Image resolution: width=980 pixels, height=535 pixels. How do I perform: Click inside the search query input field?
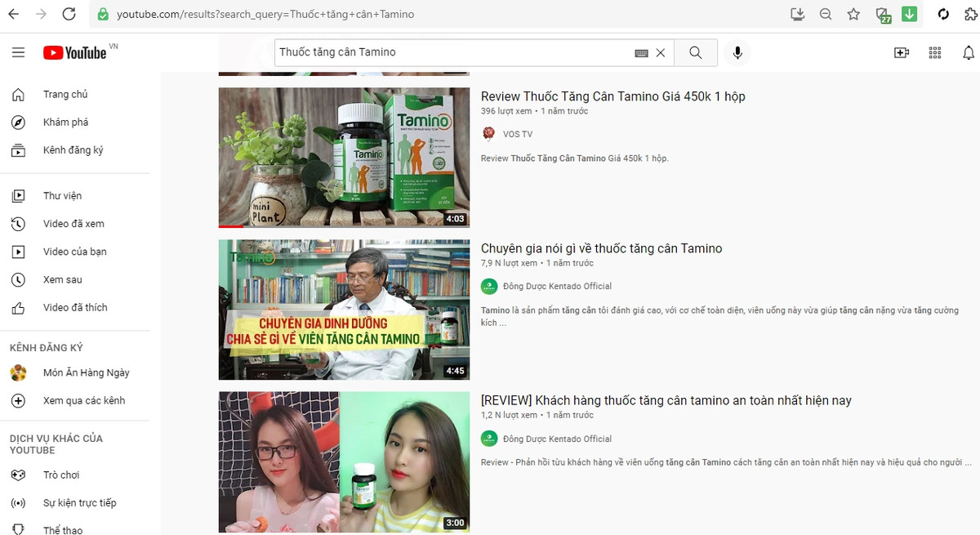pyautogui.click(x=449, y=52)
